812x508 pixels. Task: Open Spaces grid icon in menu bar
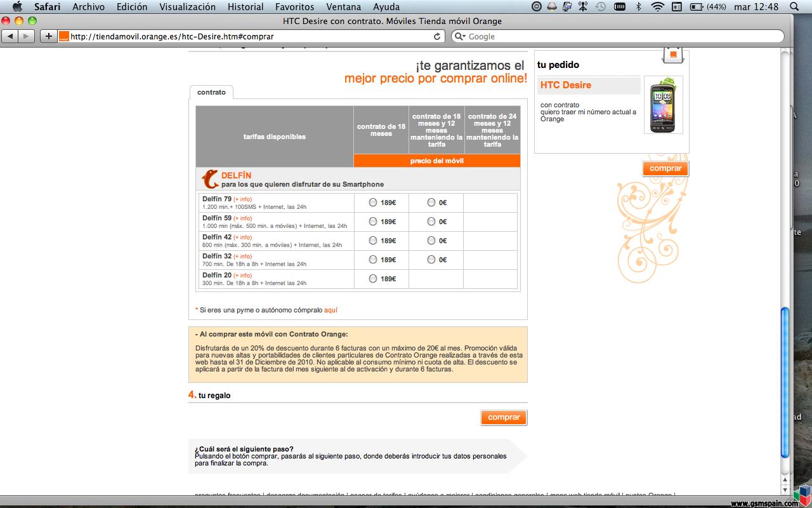click(x=676, y=7)
